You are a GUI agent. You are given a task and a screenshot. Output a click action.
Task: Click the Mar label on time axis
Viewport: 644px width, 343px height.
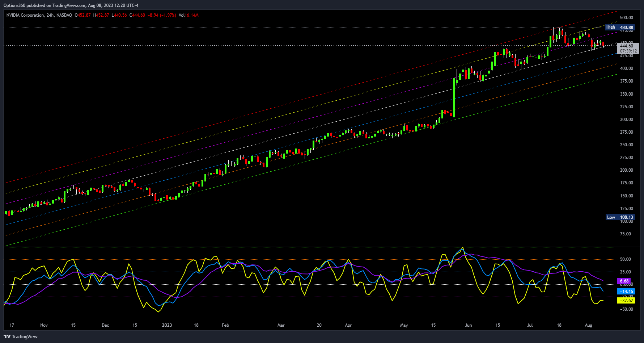281,325
